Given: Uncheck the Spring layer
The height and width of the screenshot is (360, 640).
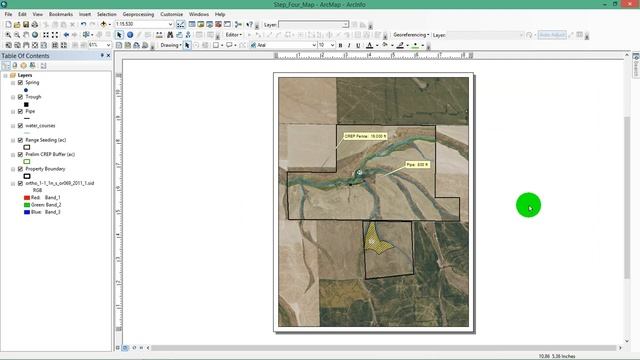Looking at the screenshot, I should coord(20,82).
